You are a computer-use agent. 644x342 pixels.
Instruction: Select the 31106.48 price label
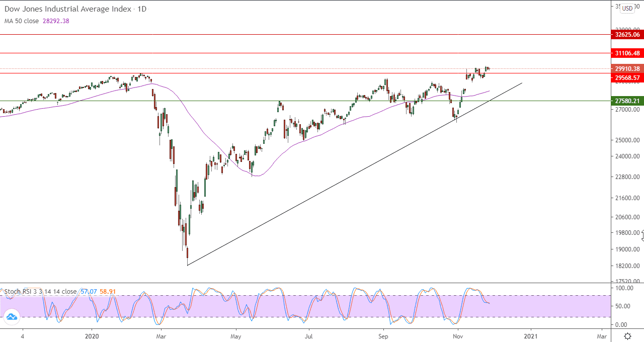(627, 53)
